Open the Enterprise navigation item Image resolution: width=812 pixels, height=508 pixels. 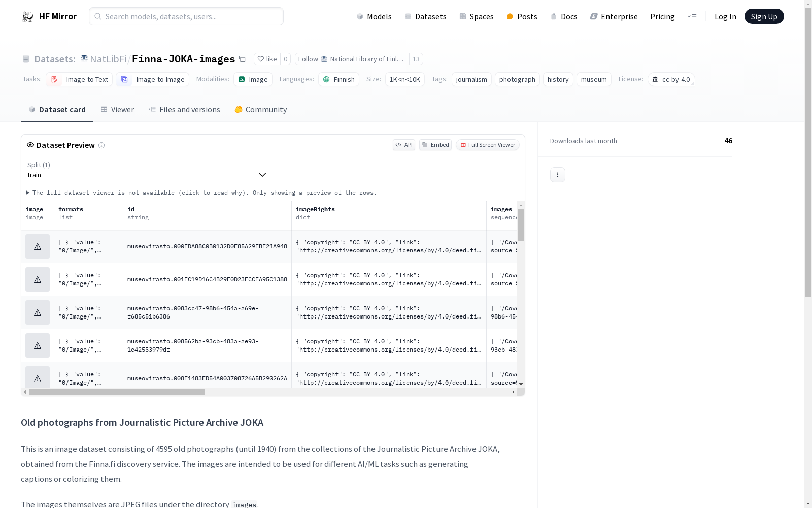pyautogui.click(x=614, y=16)
